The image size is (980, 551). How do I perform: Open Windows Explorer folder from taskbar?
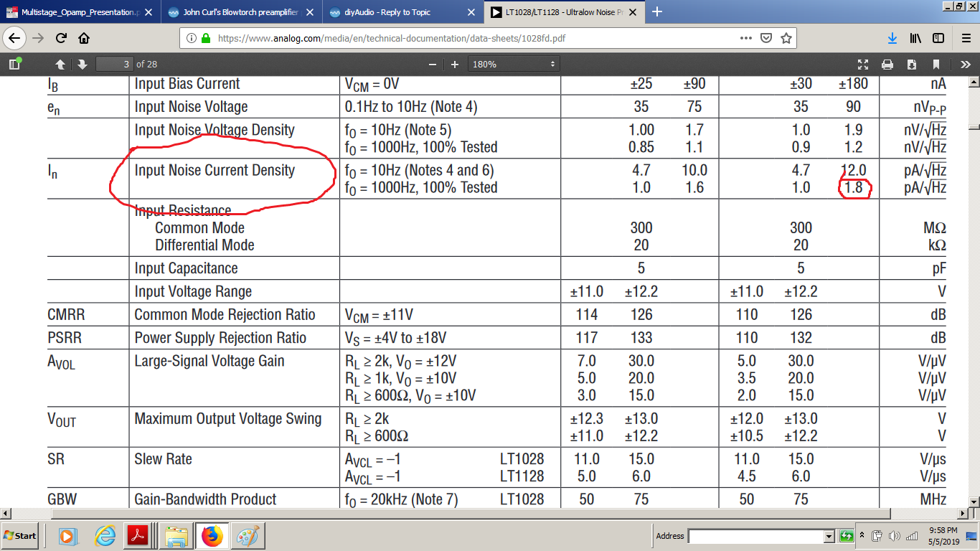pyautogui.click(x=176, y=536)
